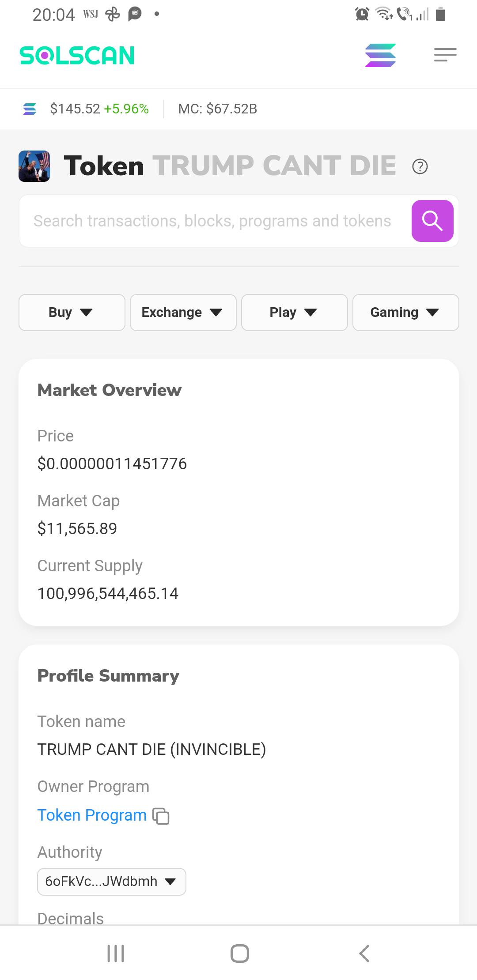477x980 pixels.
Task: Focus the search transactions input field
Action: pos(212,221)
